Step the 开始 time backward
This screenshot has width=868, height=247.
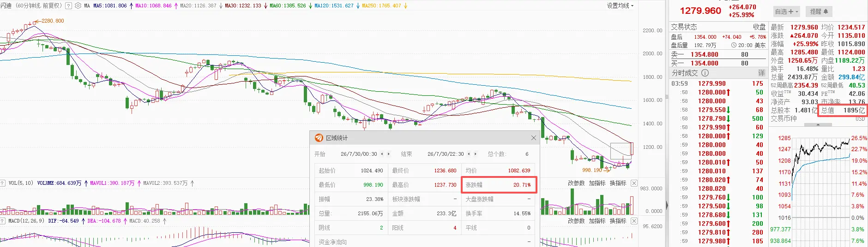[382, 154]
